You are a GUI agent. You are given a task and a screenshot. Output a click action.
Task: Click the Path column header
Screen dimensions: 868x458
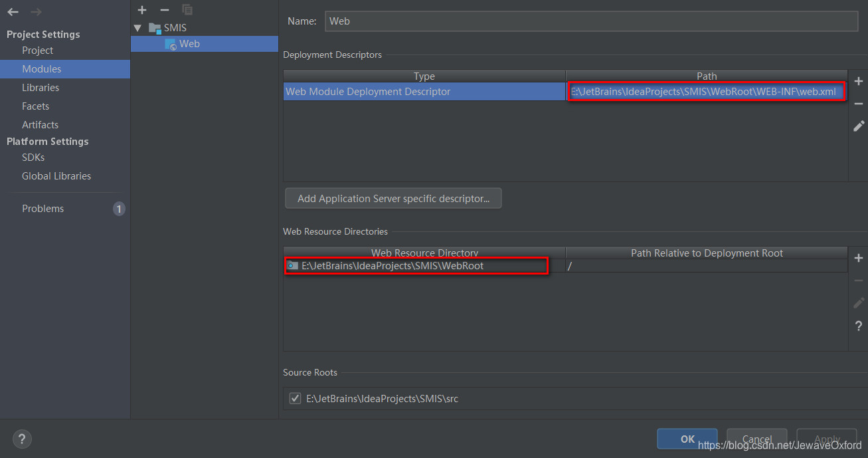707,76
